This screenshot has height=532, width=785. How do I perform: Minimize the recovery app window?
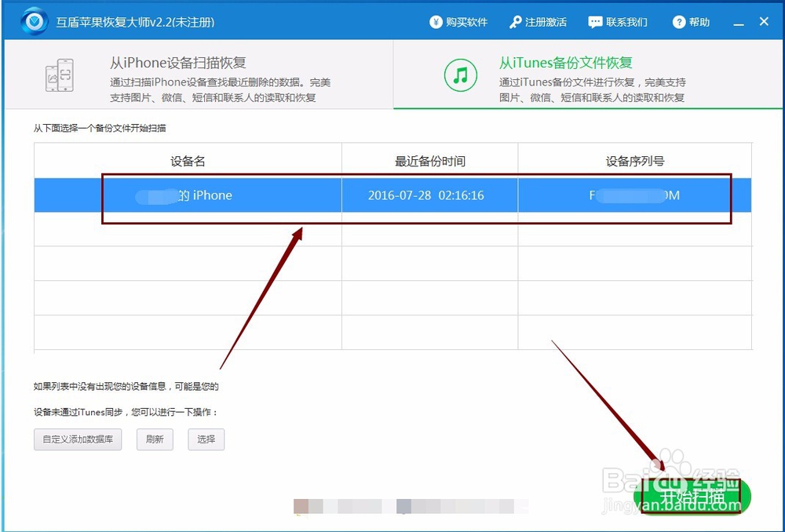(739, 23)
